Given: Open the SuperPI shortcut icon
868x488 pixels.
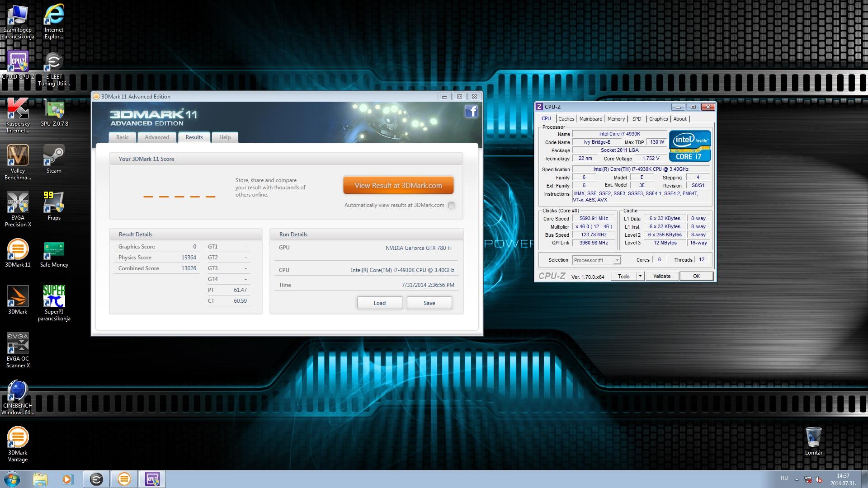Looking at the screenshot, I should tap(54, 297).
